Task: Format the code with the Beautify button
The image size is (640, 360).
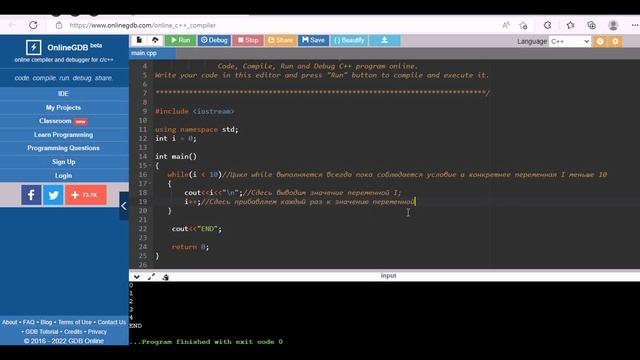Action: point(349,40)
